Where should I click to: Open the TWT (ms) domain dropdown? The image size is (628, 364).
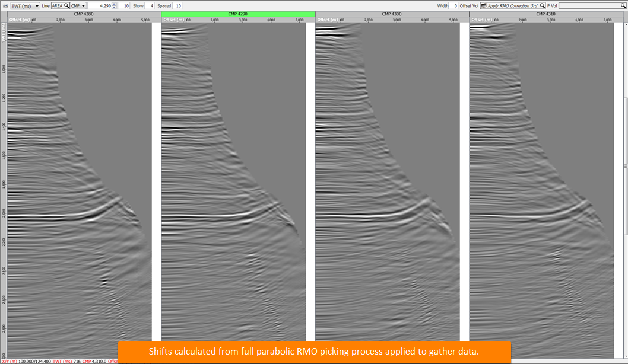(25, 5)
